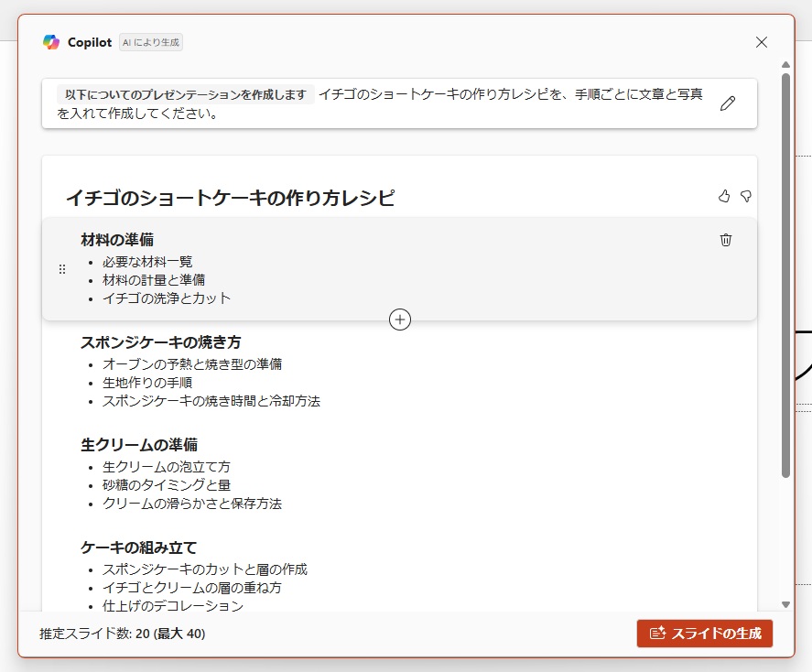This screenshot has width=812, height=672.
Task: Click the pencil edit prompt icon
Action: pyautogui.click(x=728, y=103)
